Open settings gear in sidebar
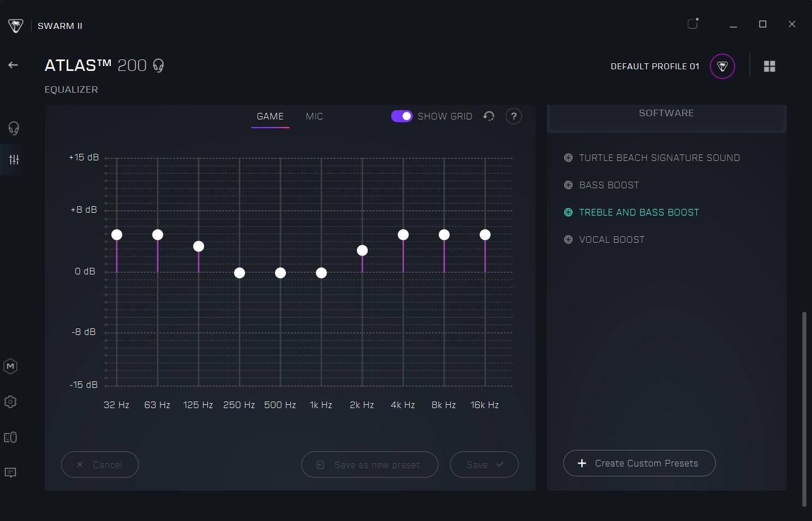This screenshot has height=521, width=812. (x=10, y=402)
